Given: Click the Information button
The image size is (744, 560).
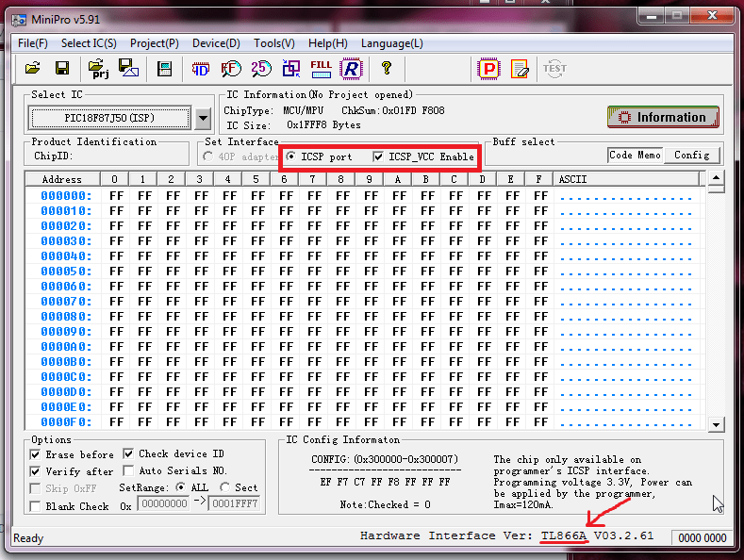Looking at the screenshot, I should coord(663,118).
